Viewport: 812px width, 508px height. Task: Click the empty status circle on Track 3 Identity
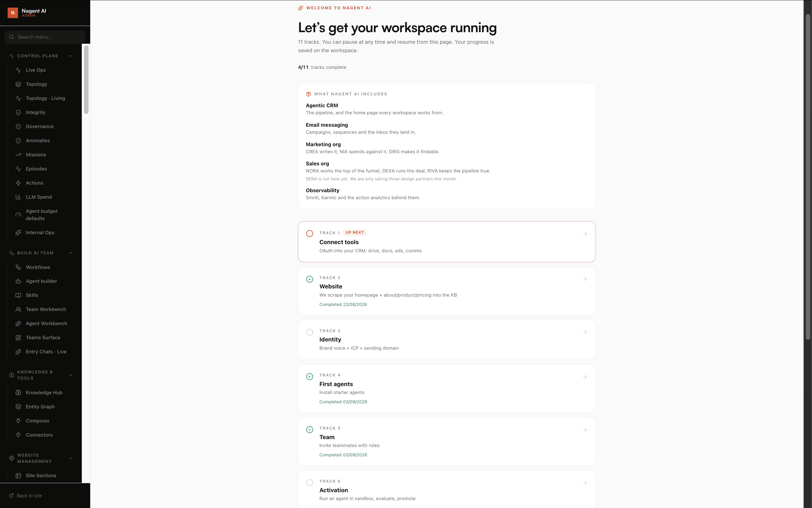coord(310,332)
